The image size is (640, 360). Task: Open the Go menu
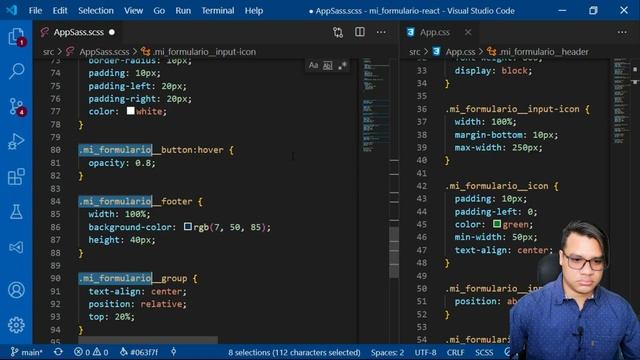159,11
